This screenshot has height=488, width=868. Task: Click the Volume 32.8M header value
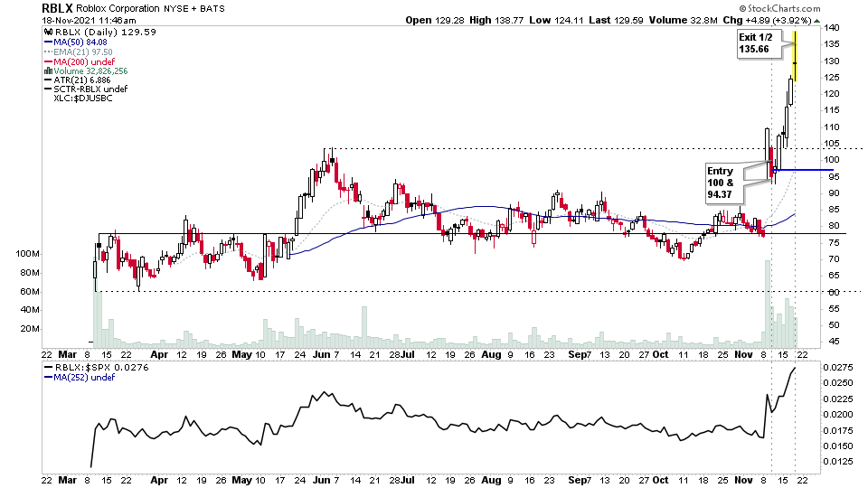pos(684,21)
